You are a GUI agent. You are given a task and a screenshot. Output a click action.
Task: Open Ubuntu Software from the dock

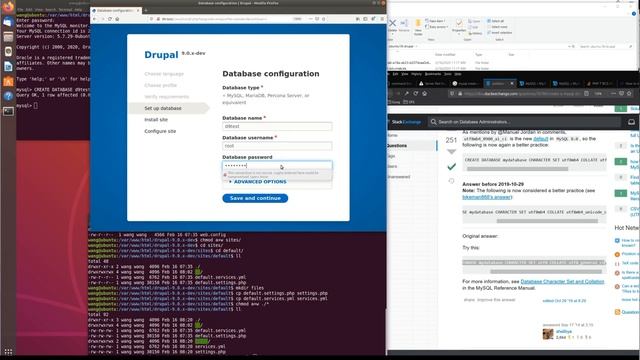[x=8, y=81]
